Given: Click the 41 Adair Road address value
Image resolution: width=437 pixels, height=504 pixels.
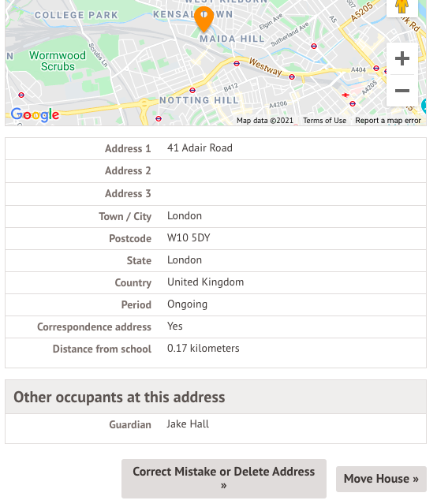Looking at the screenshot, I should coord(200,147).
